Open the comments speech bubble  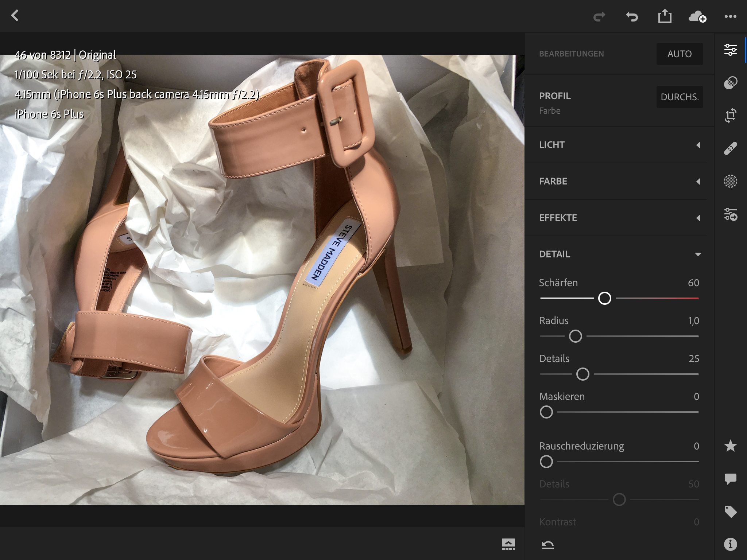(x=730, y=478)
